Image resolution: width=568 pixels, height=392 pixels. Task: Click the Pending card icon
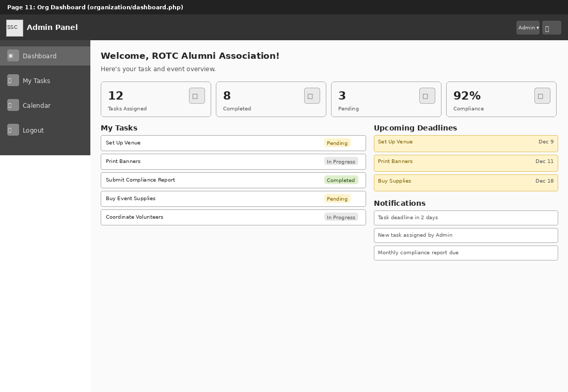coord(428,96)
